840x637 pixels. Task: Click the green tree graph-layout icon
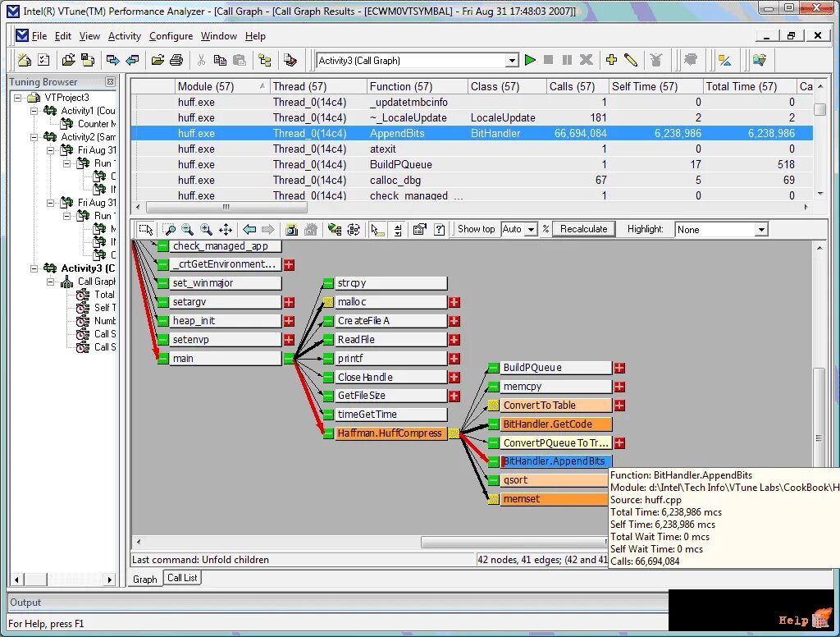pos(335,230)
